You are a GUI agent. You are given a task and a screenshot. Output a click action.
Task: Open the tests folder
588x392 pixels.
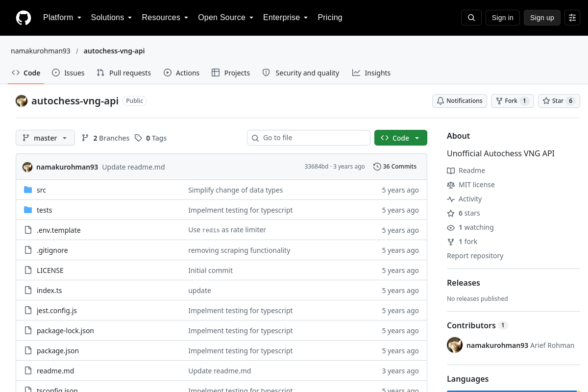(44, 210)
